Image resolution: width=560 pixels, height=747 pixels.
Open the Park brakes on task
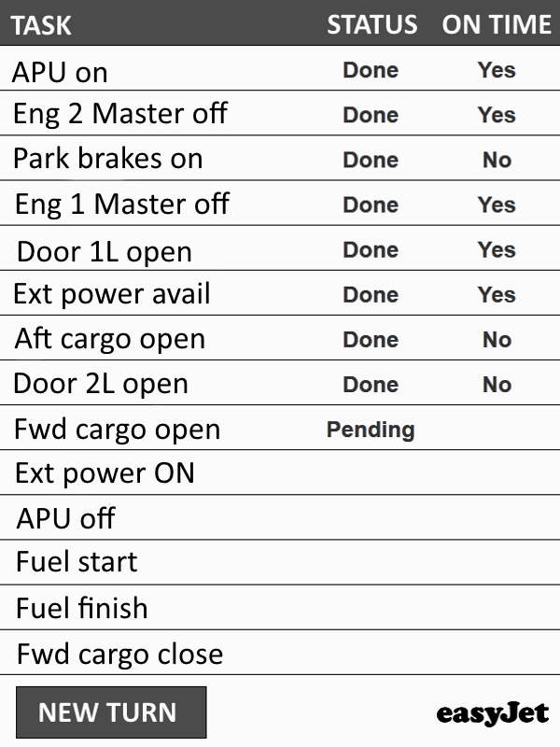(280, 158)
